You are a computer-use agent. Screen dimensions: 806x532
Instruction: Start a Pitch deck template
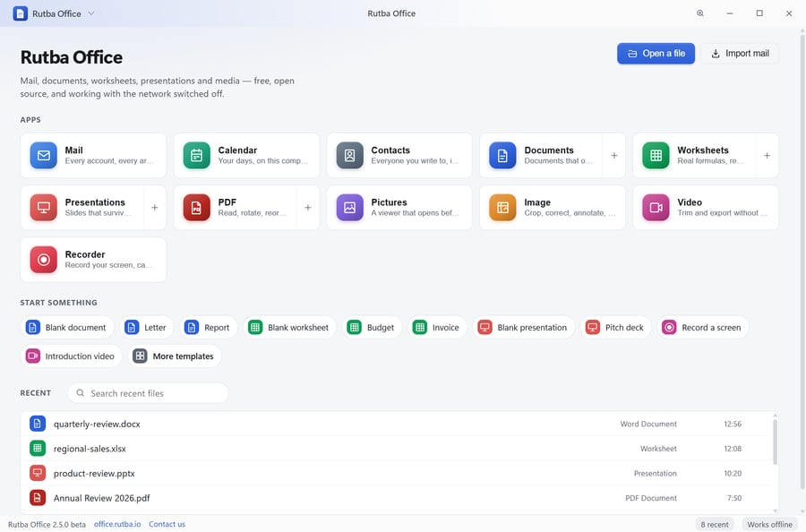tap(616, 328)
